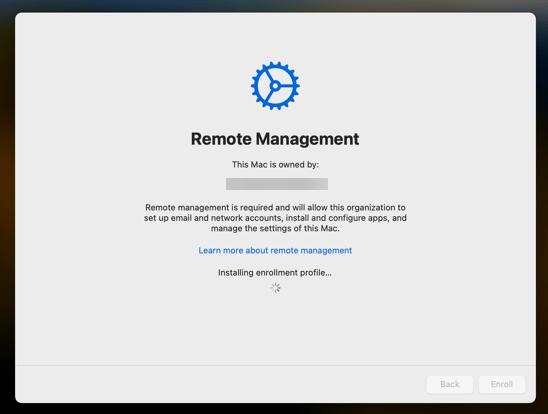Click the blurred organization name bar

(x=277, y=184)
